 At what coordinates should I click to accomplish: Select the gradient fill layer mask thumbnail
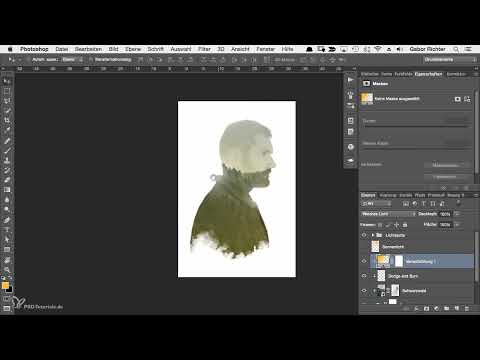tap(399, 261)
